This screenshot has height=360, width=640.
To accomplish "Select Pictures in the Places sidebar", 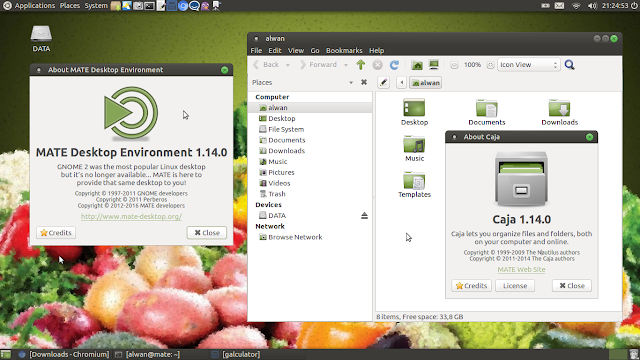I will tap(310, 172).
